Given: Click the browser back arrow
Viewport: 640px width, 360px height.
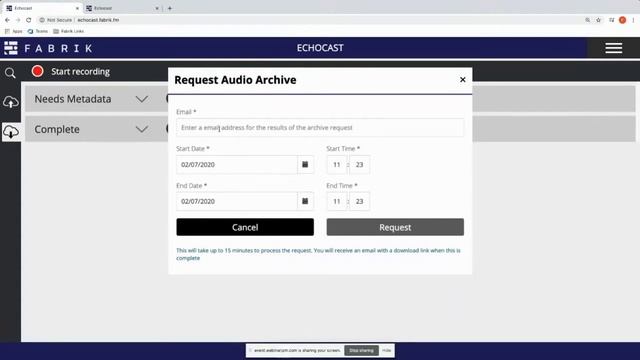Looking at the screenshot, I should (7, 20).
